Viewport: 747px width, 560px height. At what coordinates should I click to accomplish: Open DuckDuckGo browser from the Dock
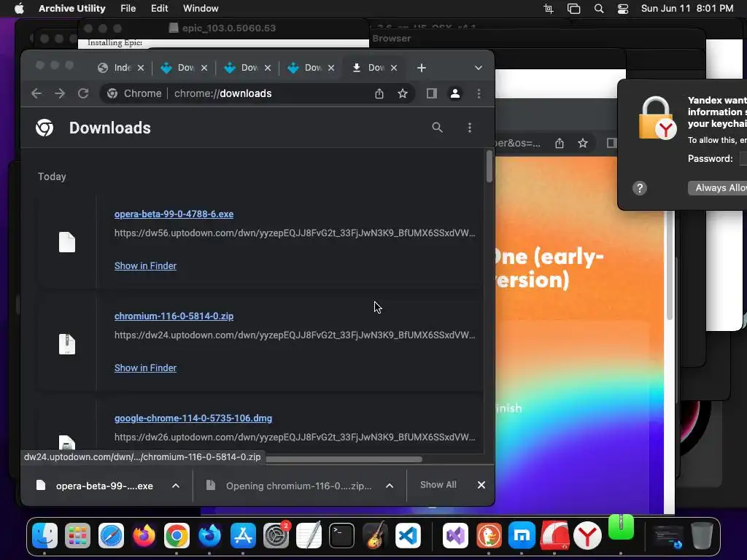point(489,536)
